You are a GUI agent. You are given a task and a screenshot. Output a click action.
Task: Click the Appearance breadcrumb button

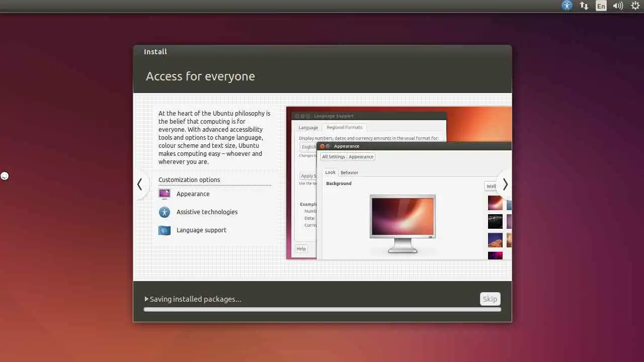[x=361, y=157]
